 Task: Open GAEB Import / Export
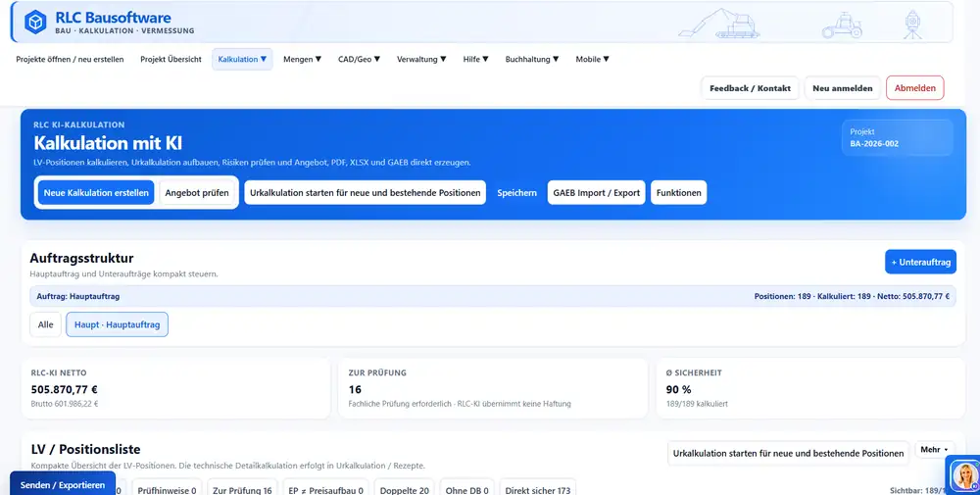pos(596,192)
